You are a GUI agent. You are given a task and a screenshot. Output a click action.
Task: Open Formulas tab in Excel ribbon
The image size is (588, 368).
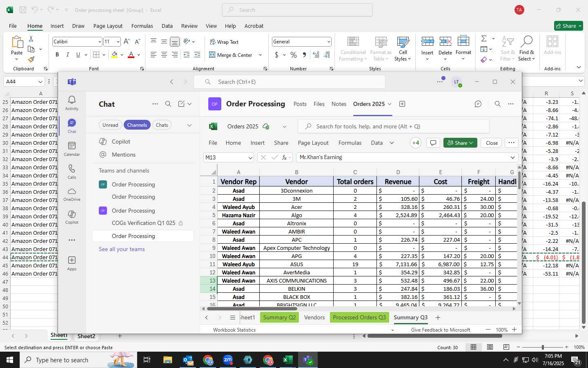(142, 26)
